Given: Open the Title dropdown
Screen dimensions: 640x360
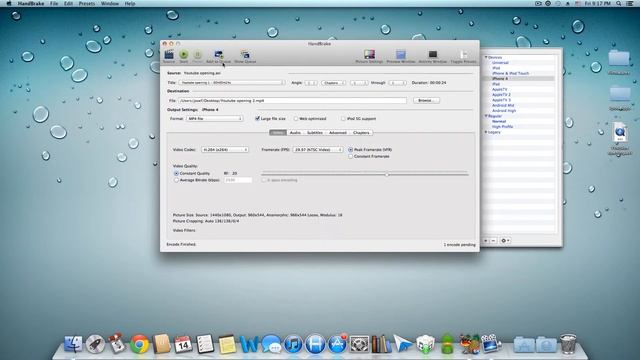Looking at the screenshot, I should [232, 82].
